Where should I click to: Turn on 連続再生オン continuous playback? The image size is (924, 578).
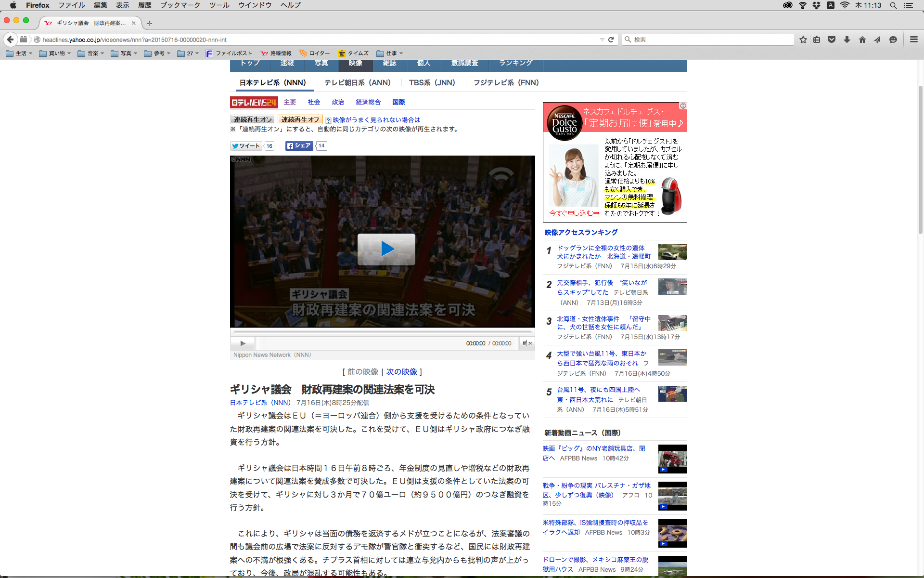pyautogui.click(x=252, y=119)
